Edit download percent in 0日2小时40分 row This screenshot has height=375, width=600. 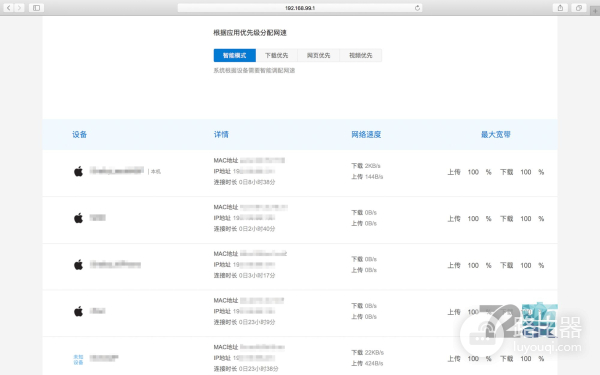pyautogui.click(x=526, y=218)
